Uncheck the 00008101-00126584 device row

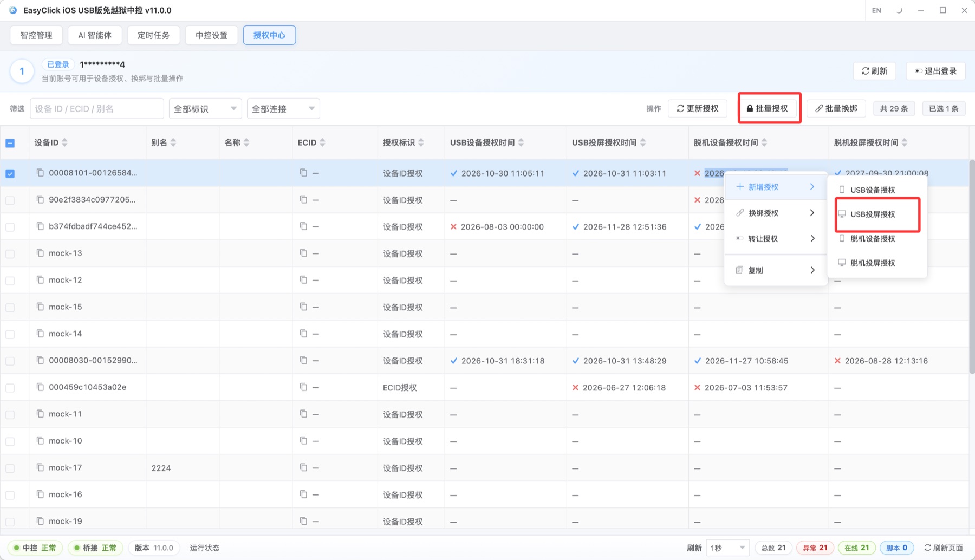pyautogui.click(x=10, y=173)
